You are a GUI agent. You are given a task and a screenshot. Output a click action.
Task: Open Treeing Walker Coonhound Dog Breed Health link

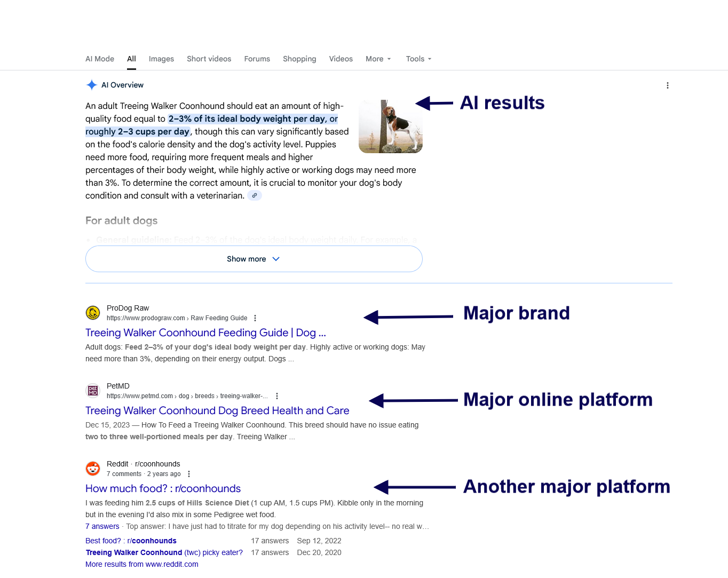coord(217,410)
